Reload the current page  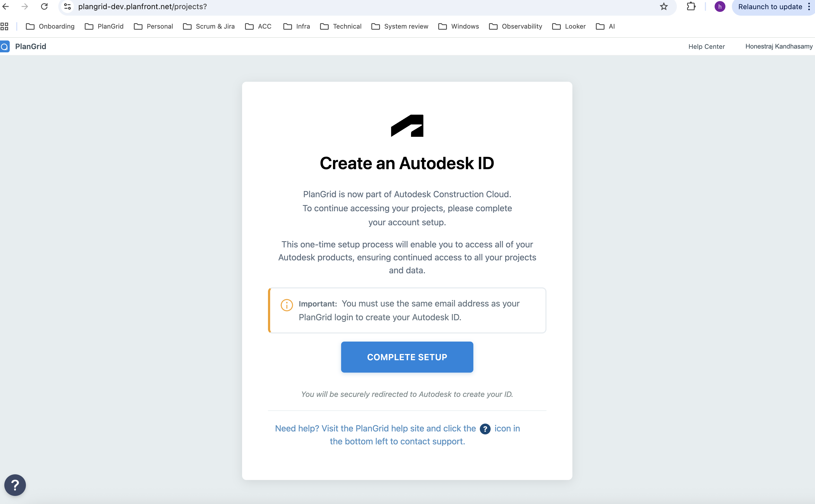pos(44,6)
